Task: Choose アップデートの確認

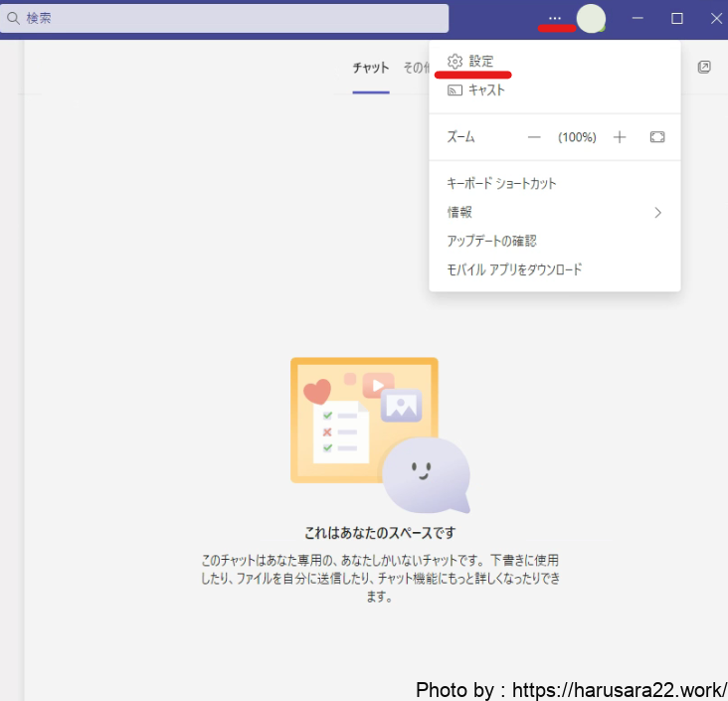Action: point(492,242)
